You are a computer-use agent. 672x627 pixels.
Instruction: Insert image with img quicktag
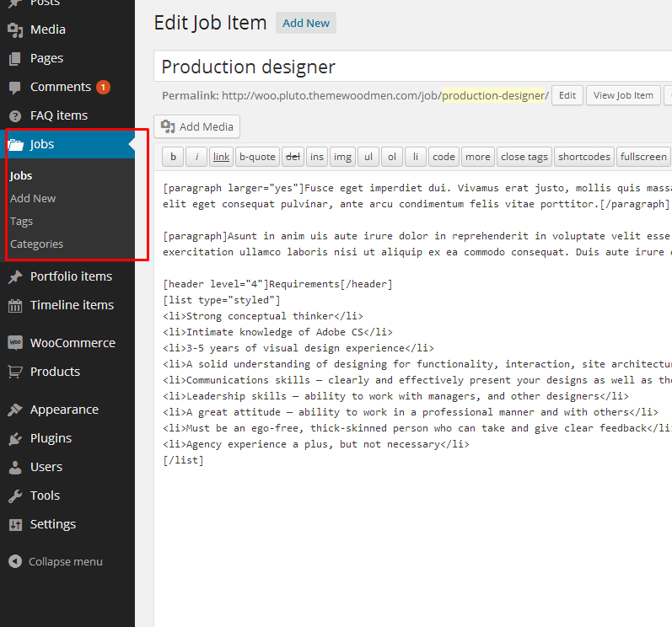coord(343,158)
